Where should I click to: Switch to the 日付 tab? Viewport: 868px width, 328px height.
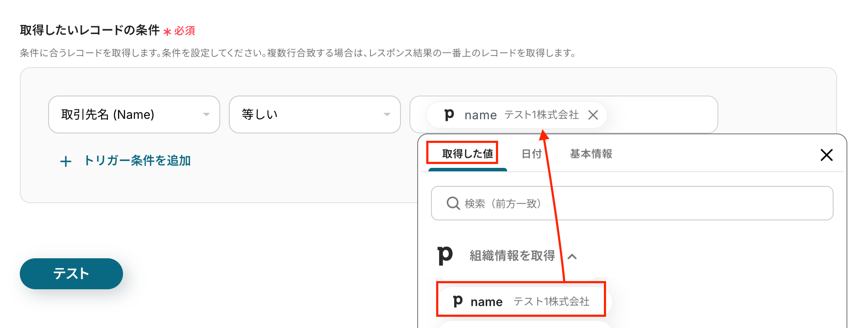click(x=532, y=154)
